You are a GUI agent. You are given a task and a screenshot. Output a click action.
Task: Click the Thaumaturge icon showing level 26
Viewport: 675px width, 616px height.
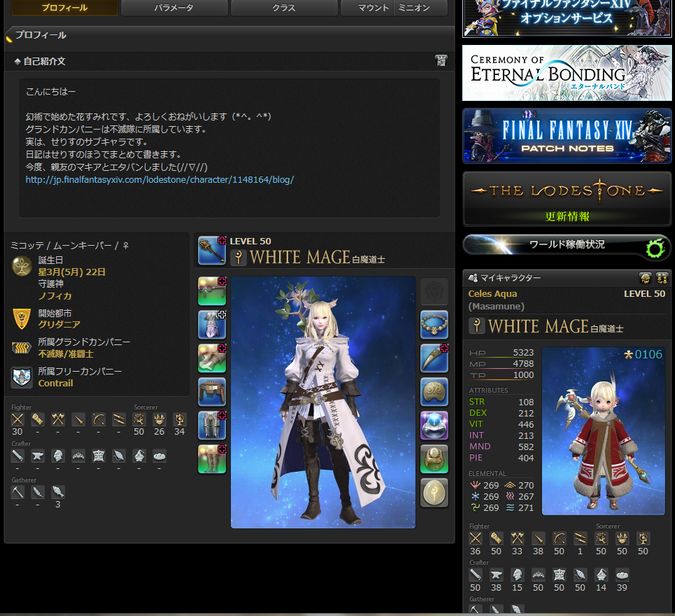(159, 419)
